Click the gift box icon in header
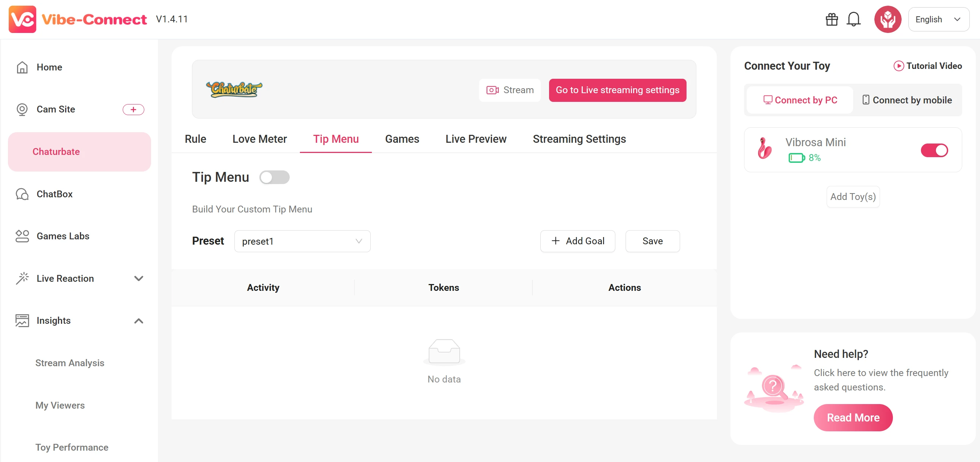 pos(832,19)
